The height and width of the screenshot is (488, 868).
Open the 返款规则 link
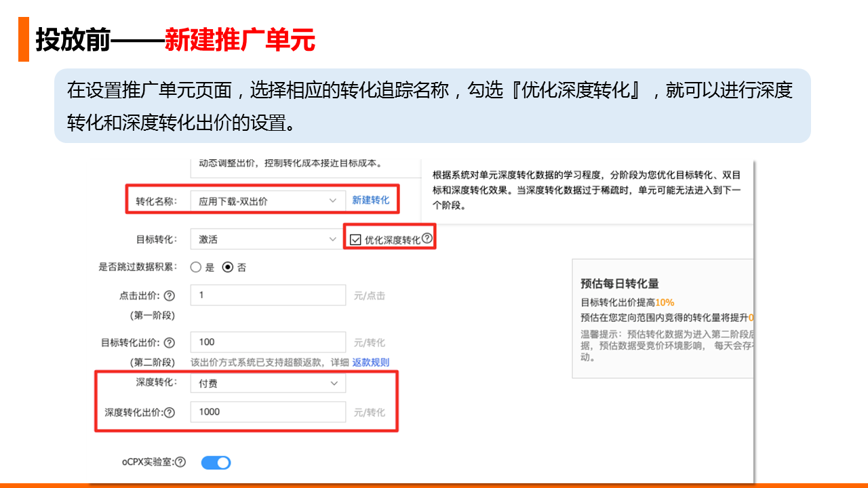pyautogui.click(x=371, y=363)
